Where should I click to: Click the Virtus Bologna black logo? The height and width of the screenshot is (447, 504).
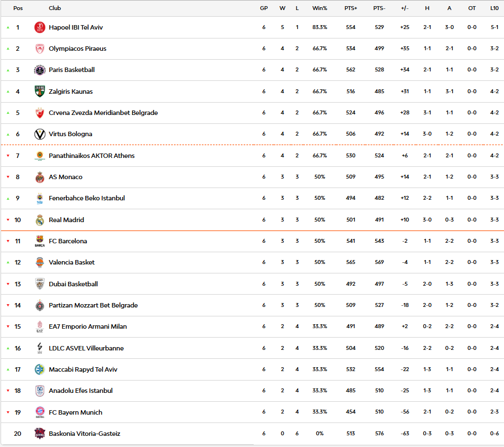click(x=40, y=134)
